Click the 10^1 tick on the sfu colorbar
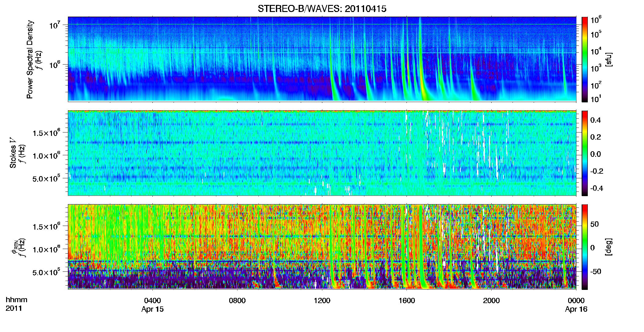 596,99
